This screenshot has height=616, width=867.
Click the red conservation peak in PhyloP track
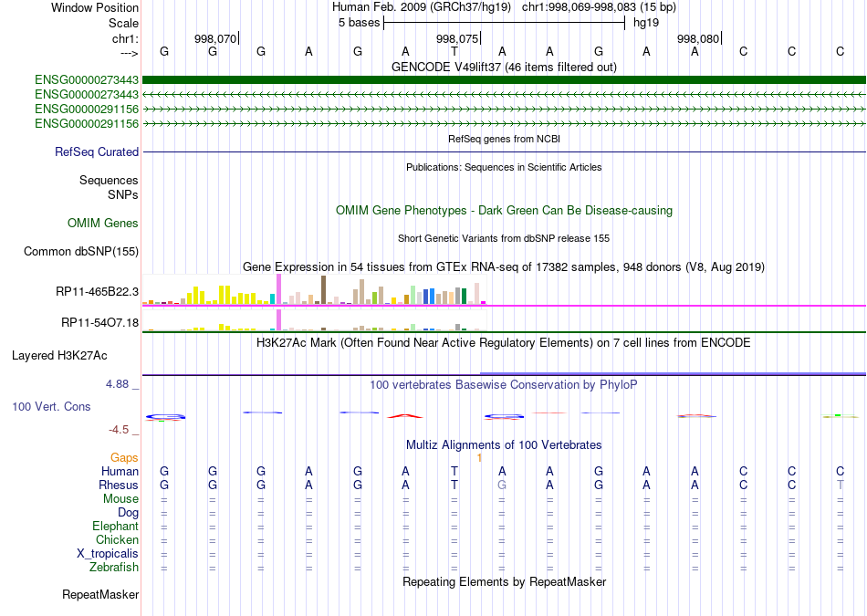[405, 416]
